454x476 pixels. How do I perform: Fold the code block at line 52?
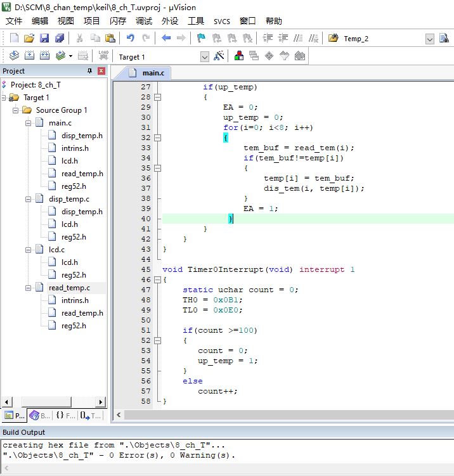(x=157, y=340)
